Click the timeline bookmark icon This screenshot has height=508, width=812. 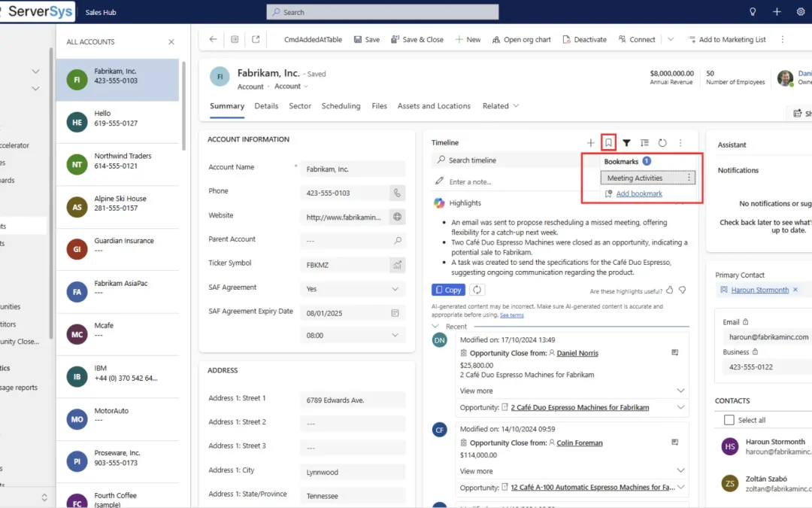tap(608, 142)
